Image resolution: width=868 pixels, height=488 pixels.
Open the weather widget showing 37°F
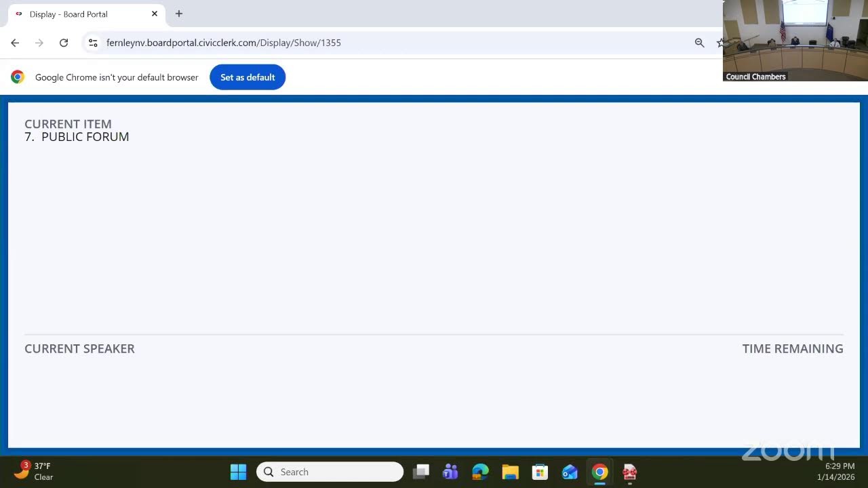(x=35, y=471)
